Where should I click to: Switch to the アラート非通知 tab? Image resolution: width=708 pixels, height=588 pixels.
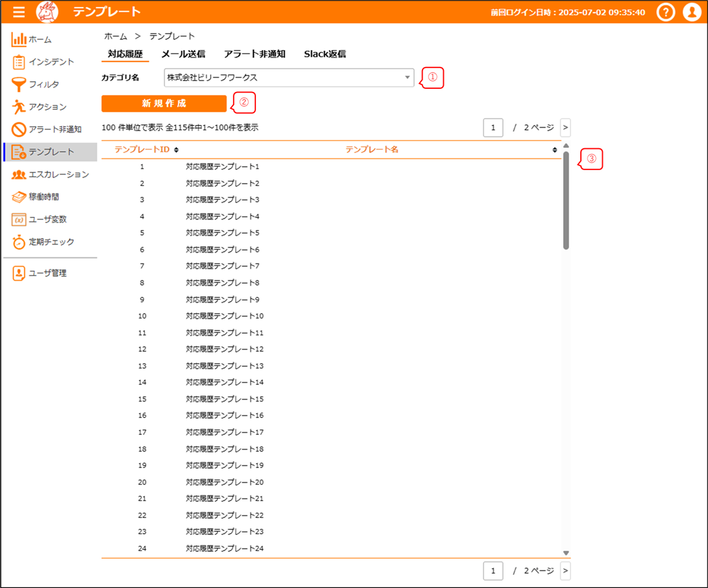tap(255, 54)
